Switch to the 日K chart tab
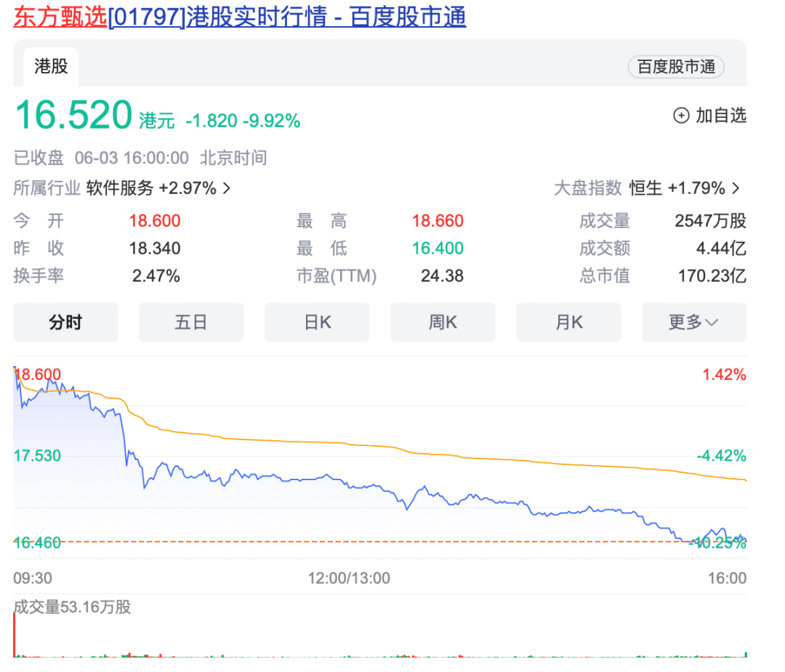785x672 pixels. 317,323
